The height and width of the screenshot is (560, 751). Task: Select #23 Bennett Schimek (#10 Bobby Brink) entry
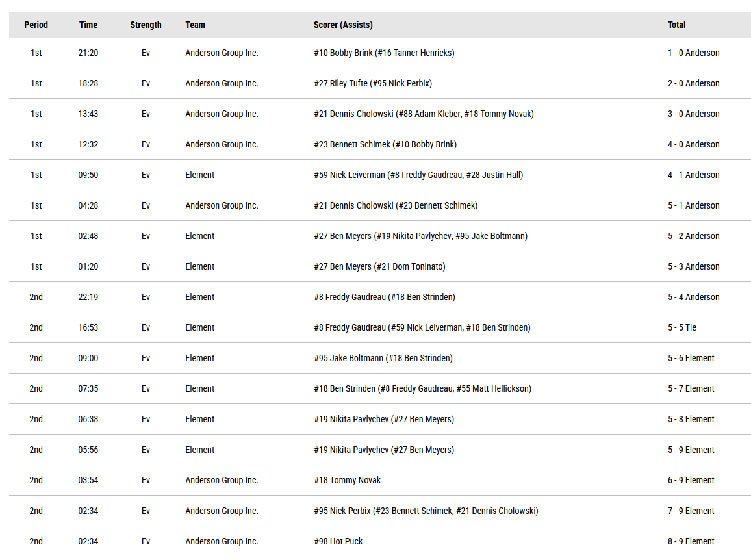385,144
